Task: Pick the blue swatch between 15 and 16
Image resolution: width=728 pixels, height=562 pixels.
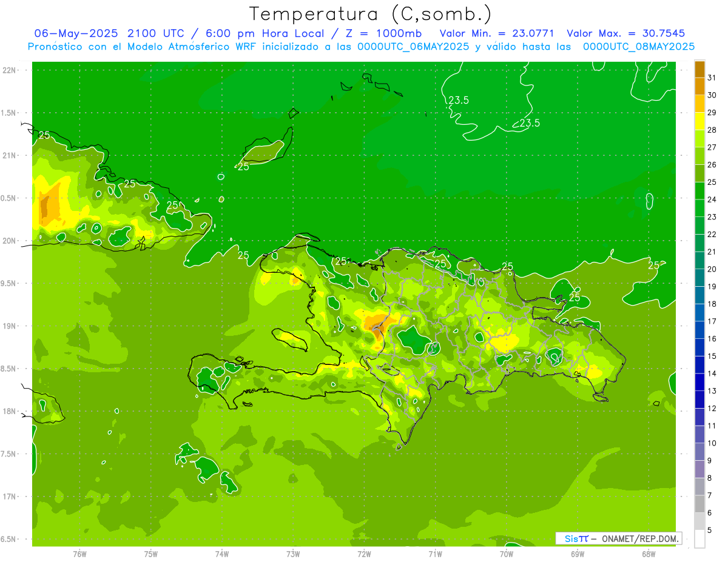Action: [699, 347]
